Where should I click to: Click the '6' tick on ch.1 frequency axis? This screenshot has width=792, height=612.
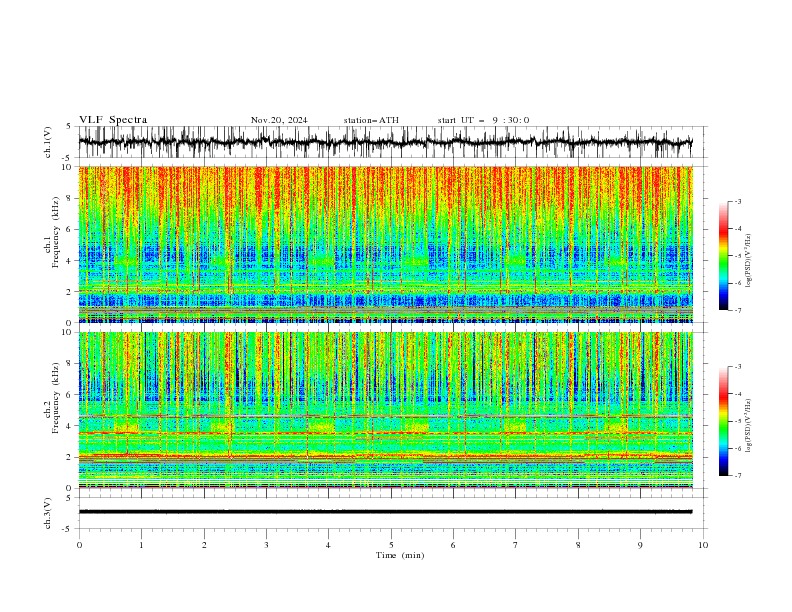click(71, 229)
